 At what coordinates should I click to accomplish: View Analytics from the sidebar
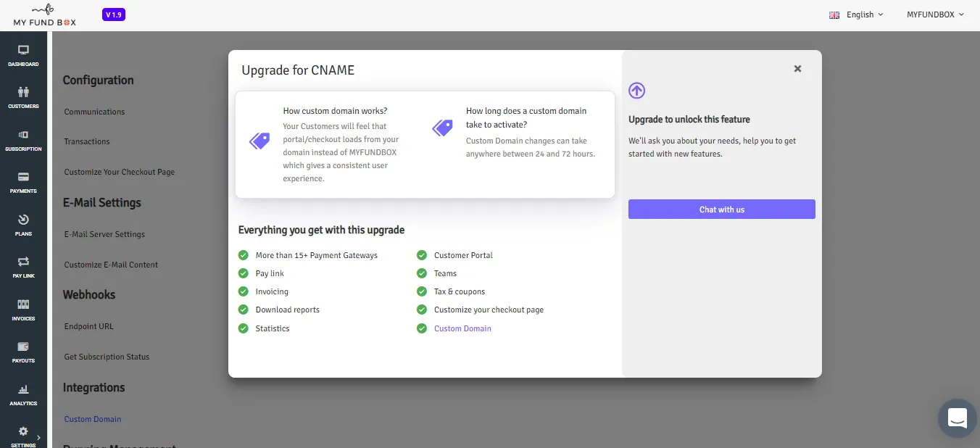[23, 394]
